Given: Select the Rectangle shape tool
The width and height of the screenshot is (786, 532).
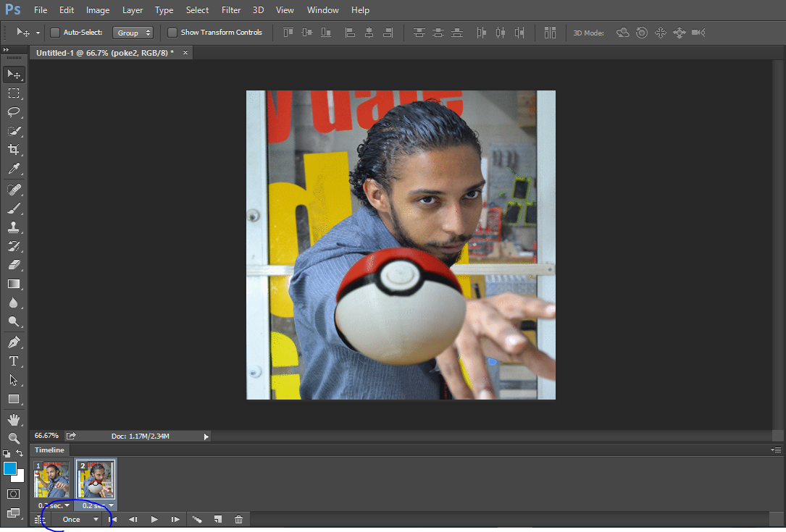Looking at the screenshot, I should point(14,400).
